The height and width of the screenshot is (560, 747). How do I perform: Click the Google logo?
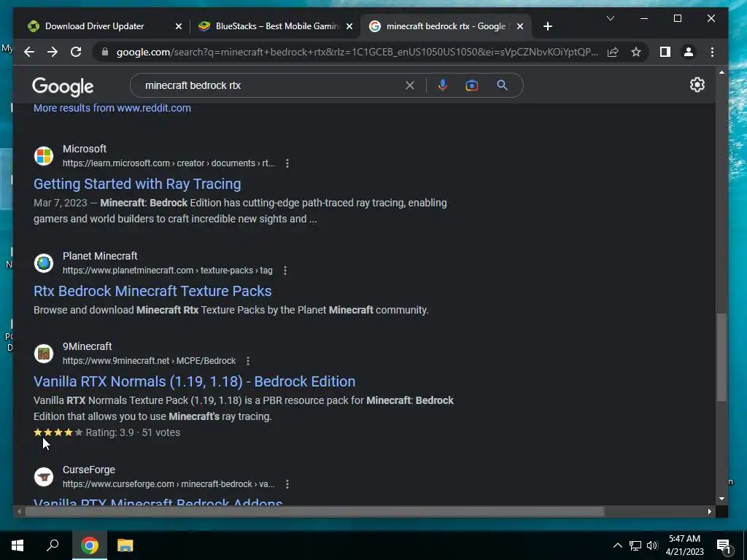tap(63, 87)
